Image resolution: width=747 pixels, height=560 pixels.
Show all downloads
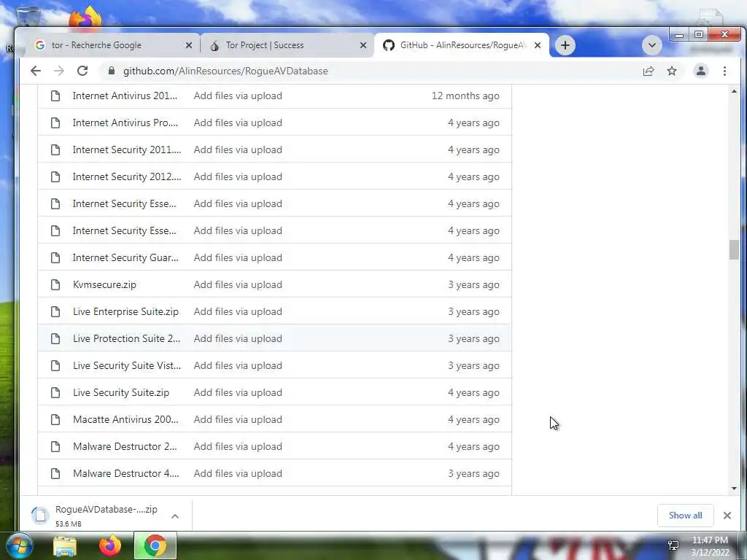coord(685,516)
